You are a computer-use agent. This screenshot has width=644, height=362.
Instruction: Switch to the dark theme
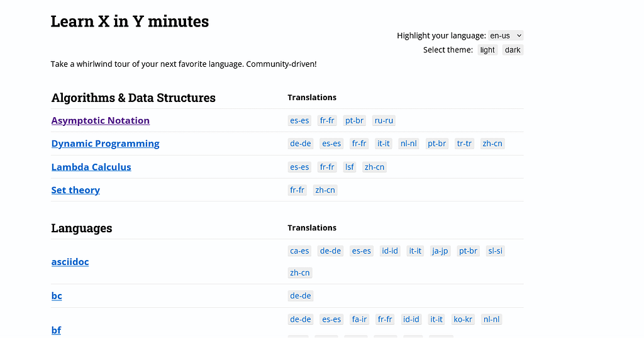pyautogui.click(x=513, y=50)
